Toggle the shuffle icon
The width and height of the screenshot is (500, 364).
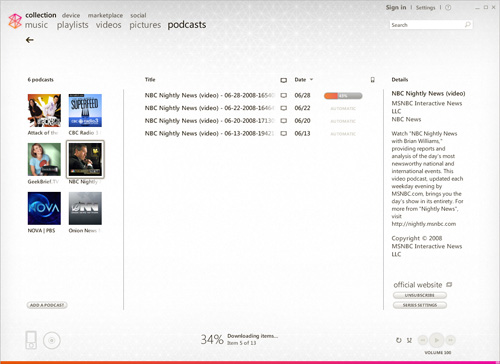point(409,340)
